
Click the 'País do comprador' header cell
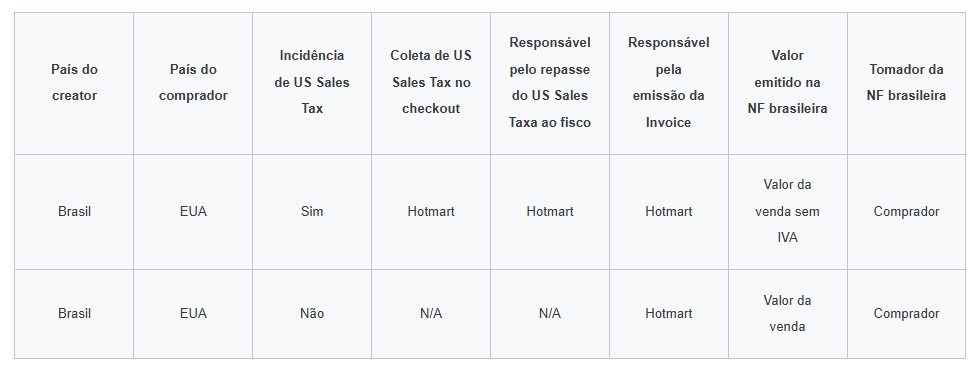(x=193, y=83)
